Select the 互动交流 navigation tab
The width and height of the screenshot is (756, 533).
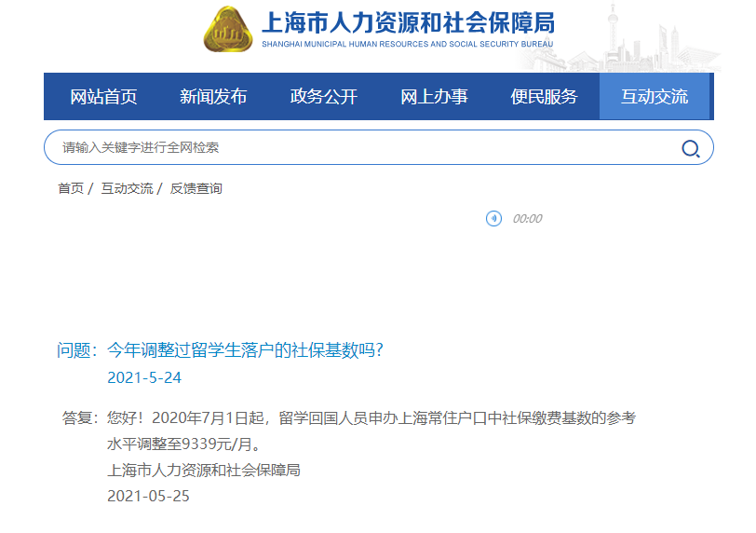pyautogui.click(x=655, y=97)
